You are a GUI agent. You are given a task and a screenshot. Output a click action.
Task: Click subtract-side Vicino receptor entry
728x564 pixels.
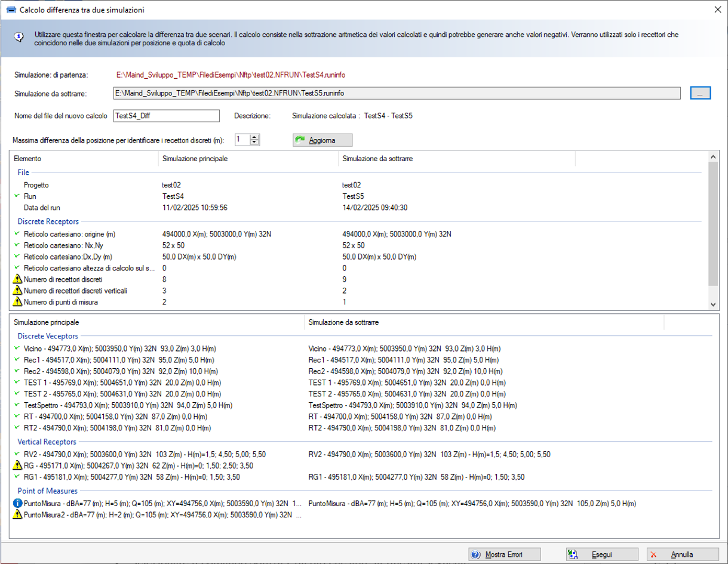404,349
